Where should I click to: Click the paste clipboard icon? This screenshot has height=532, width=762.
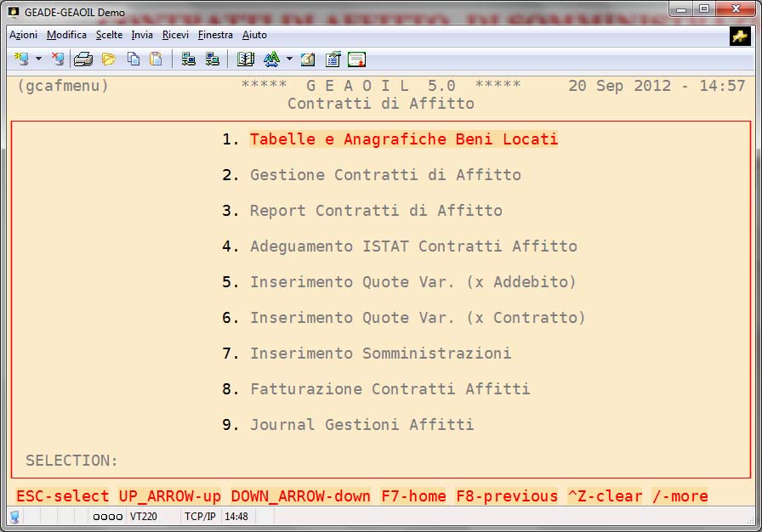[x=156, y=59]
